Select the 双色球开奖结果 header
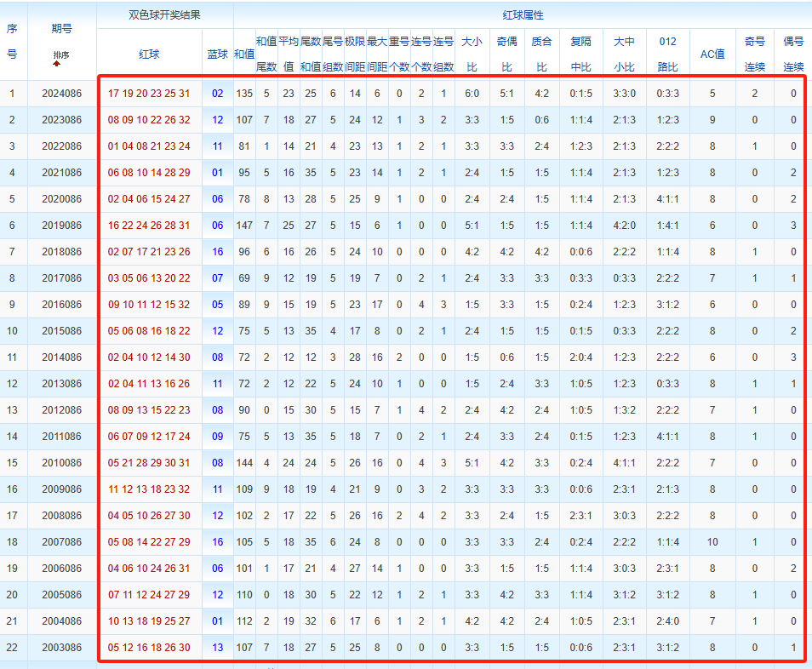812x669 pixels. pyautogui.click(x=164, y=15)
